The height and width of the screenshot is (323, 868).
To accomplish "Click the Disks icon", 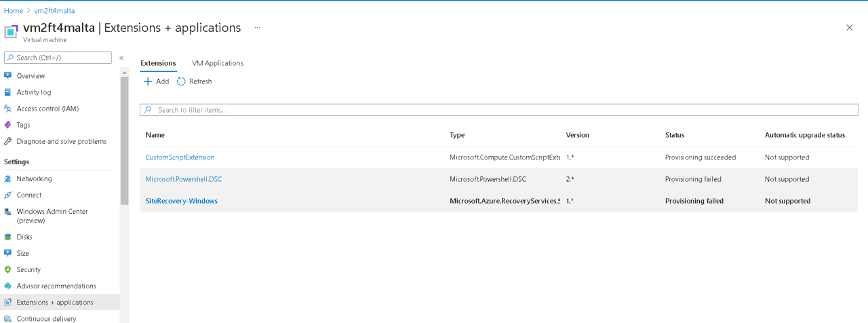I will click(8, 237).
